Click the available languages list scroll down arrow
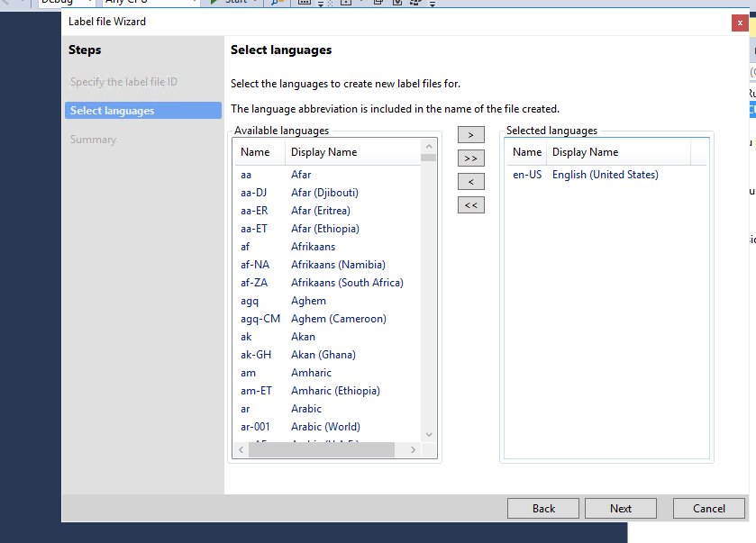756x543 pixels. [x=429, y=435]
